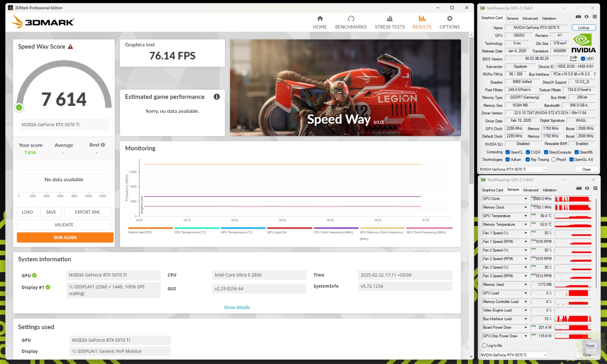Switch to Graphics Card tab in GPU-Z Sensors window
Viewport: 607px width, 364px height.
tap(492, 190)
